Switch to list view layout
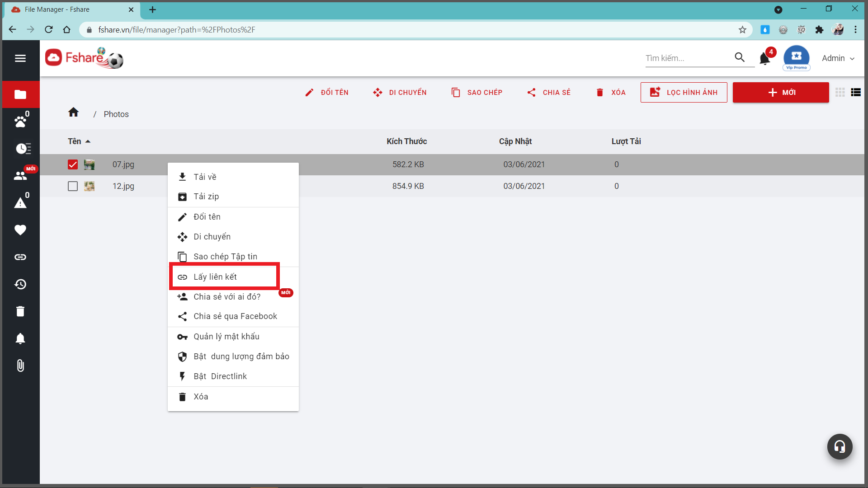This screenshot has height=488, width=868. click(855, 92)
